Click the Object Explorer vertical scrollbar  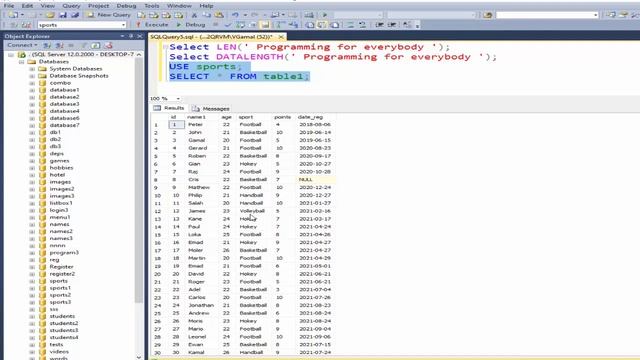point(139,180)
